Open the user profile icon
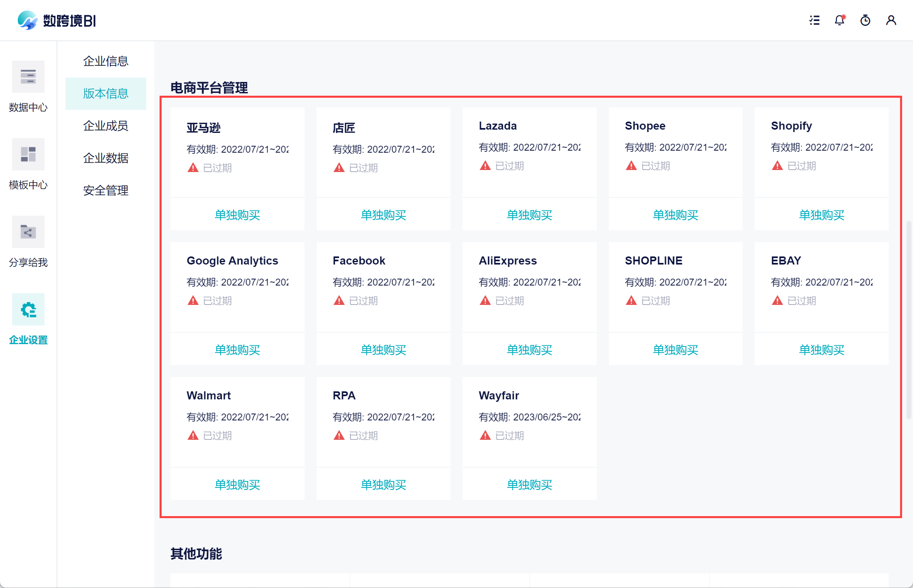This screenshot has height=588, width=913. (x=891, y=20)
